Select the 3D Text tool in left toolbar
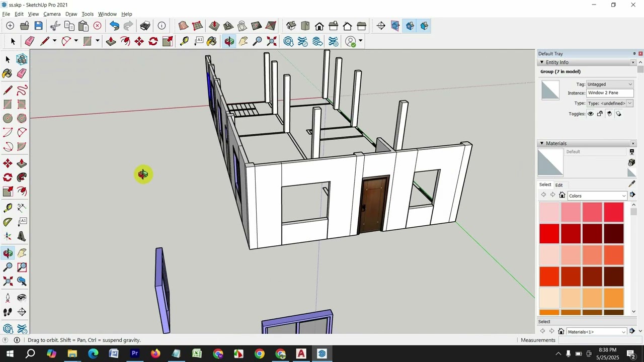 click(22, 236)
